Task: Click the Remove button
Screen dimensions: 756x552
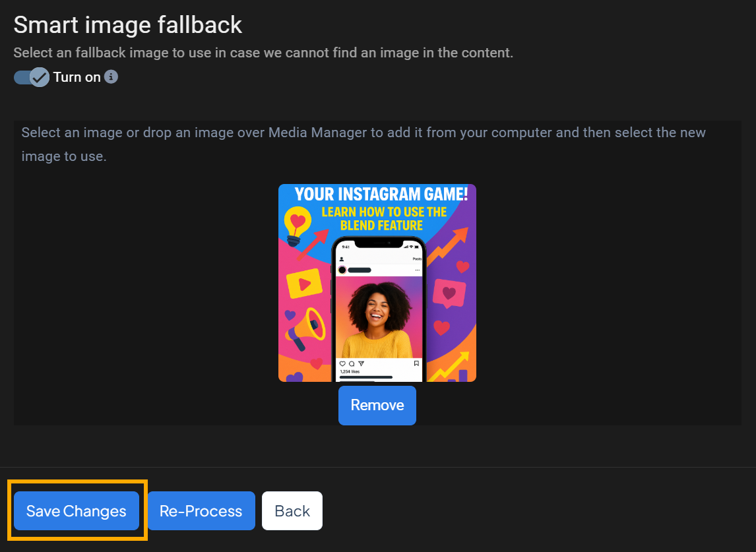Action: coord(377,406)
